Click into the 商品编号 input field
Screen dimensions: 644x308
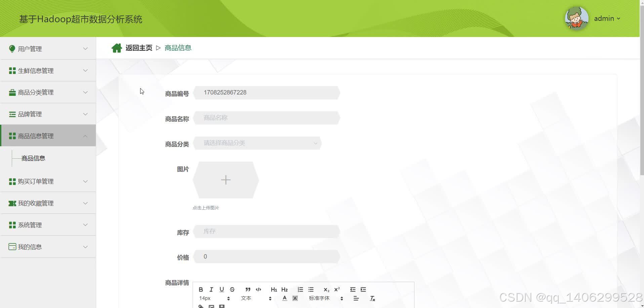[267, 93]
